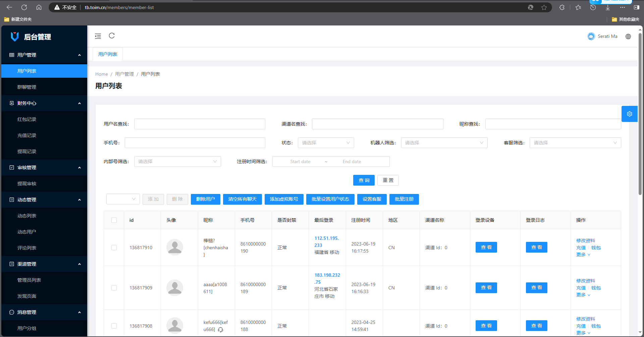
Task: Collapse the 财务中心 sidebar section
Action: tap(44, 103)
